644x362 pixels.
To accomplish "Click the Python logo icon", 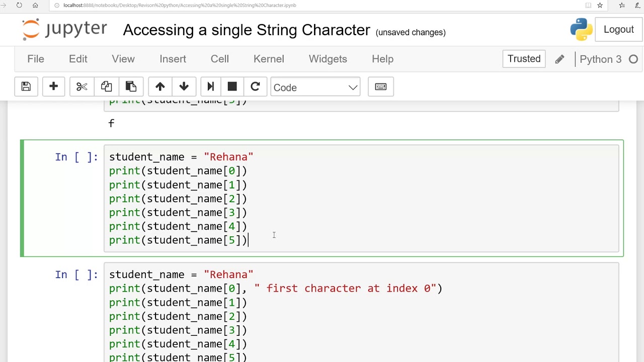I will (581, 29).
